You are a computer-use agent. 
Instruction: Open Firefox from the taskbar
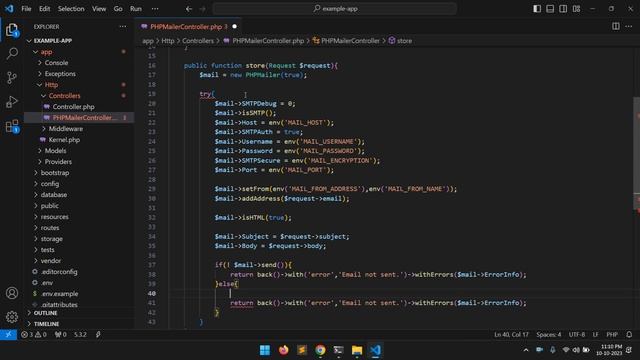click(283, 350)
